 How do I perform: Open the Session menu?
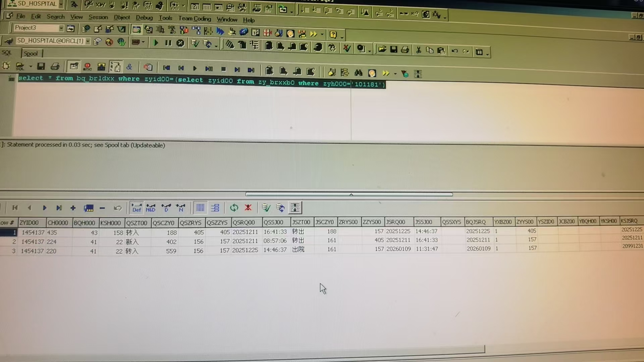(98, 17)
